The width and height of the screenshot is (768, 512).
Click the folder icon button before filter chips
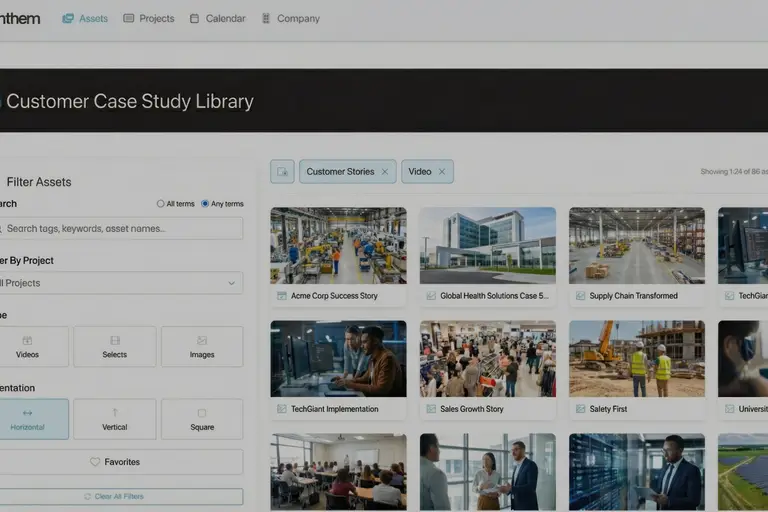(x=282, y=171)
